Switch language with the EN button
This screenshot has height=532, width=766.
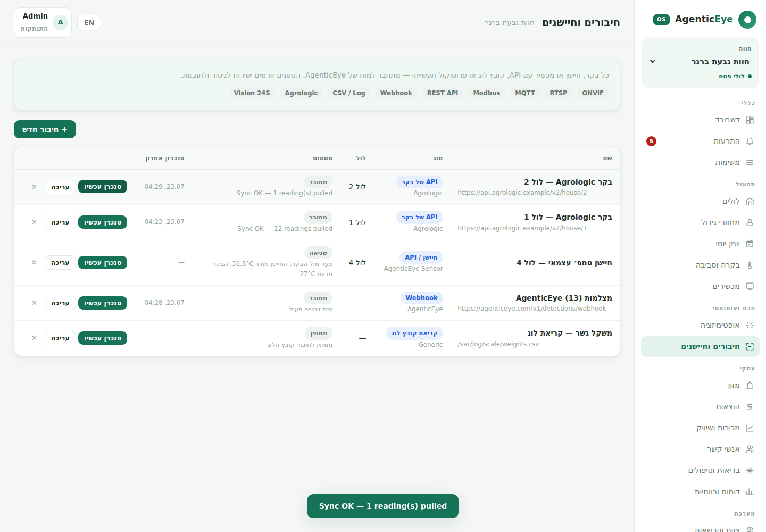89,23
